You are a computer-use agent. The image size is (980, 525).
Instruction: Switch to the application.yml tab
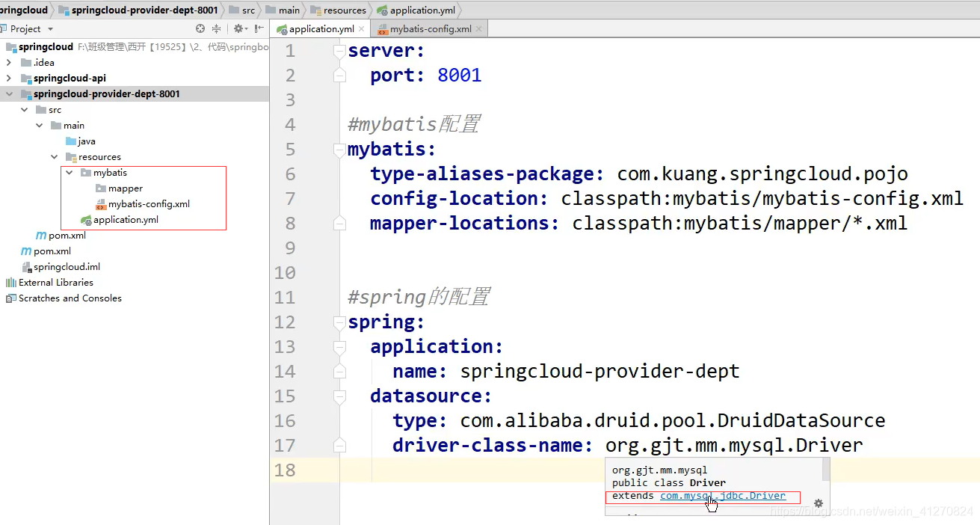[321, 29]
